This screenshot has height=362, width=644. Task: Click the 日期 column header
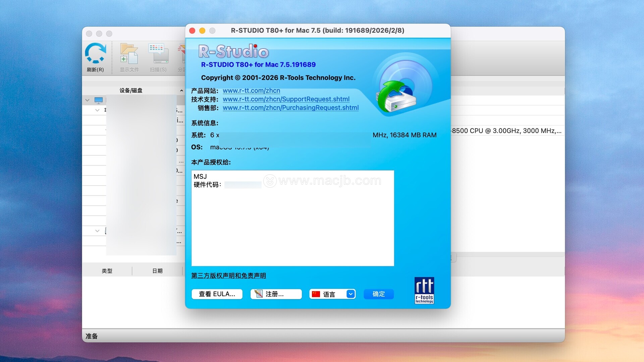tap(157, 271)
